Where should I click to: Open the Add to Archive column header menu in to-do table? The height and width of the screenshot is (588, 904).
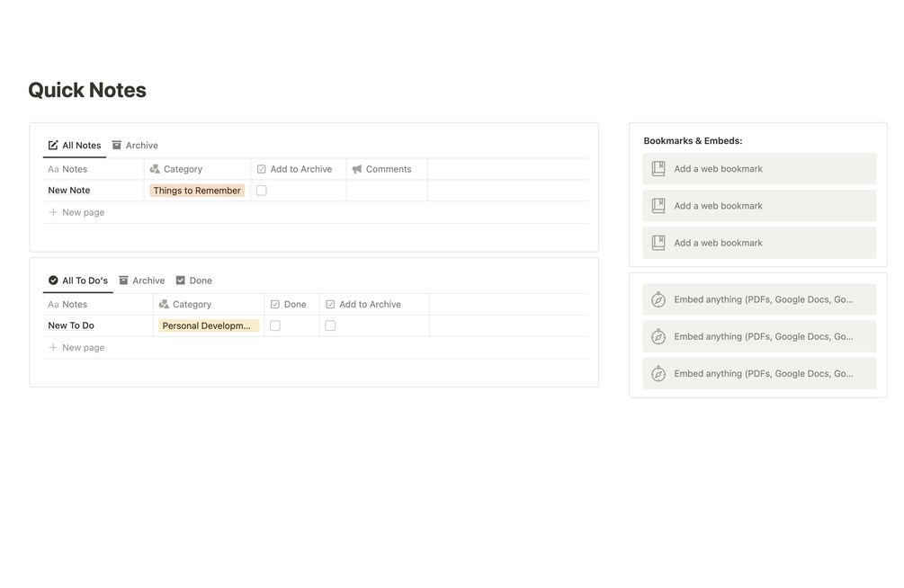click(x=369, y=305)
